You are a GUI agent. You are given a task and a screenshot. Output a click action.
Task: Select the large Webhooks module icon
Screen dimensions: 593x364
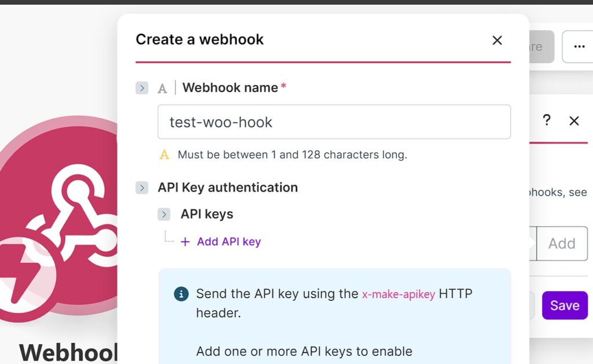click(x=69, y=208)
